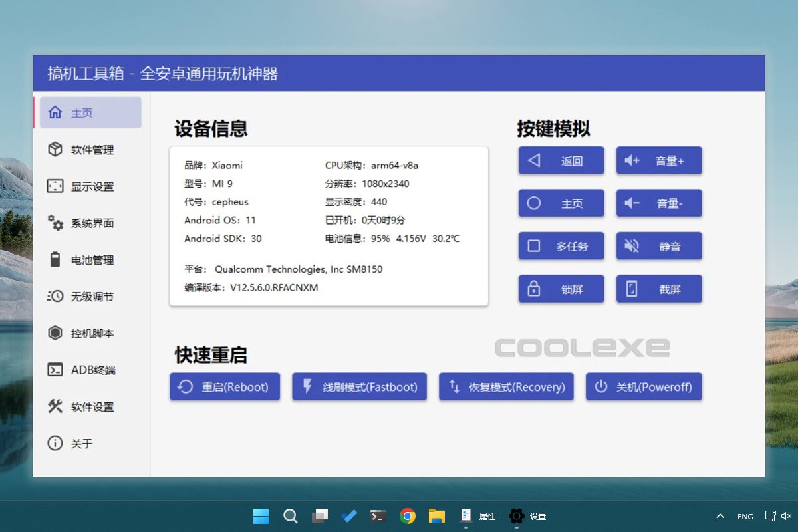Screen dimensions: 798x532
Task: Open the 主页 home sidebar tab
Action: (90, 113)
